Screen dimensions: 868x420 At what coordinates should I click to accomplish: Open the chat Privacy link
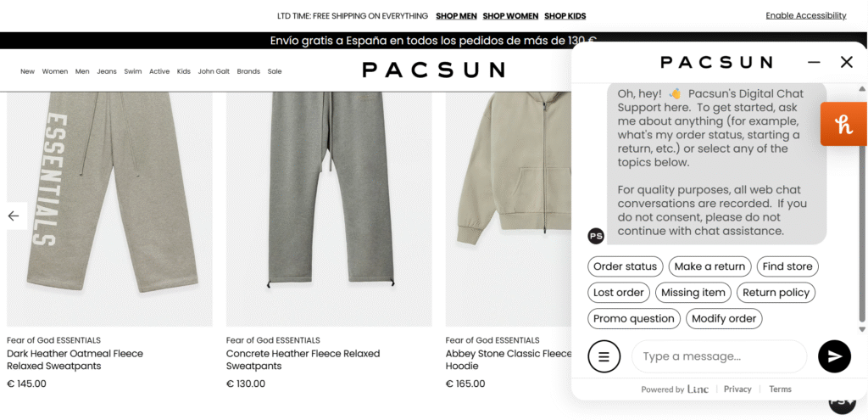click(737, 389)
